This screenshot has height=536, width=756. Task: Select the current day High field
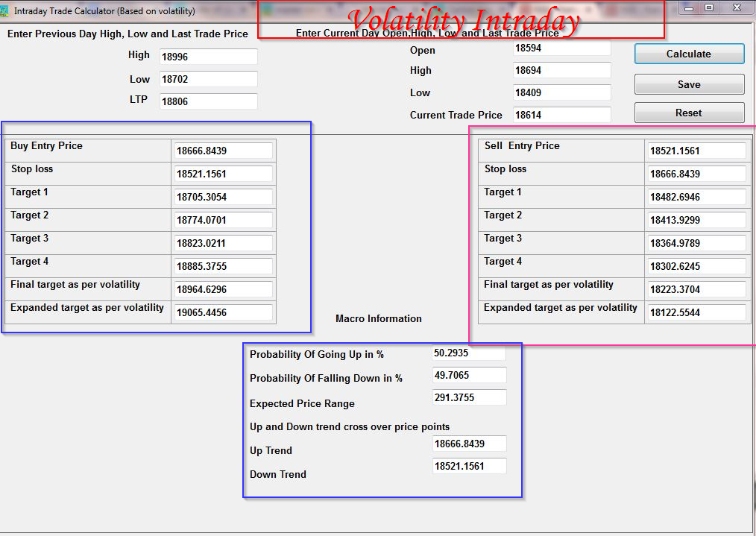coord(561,70)
